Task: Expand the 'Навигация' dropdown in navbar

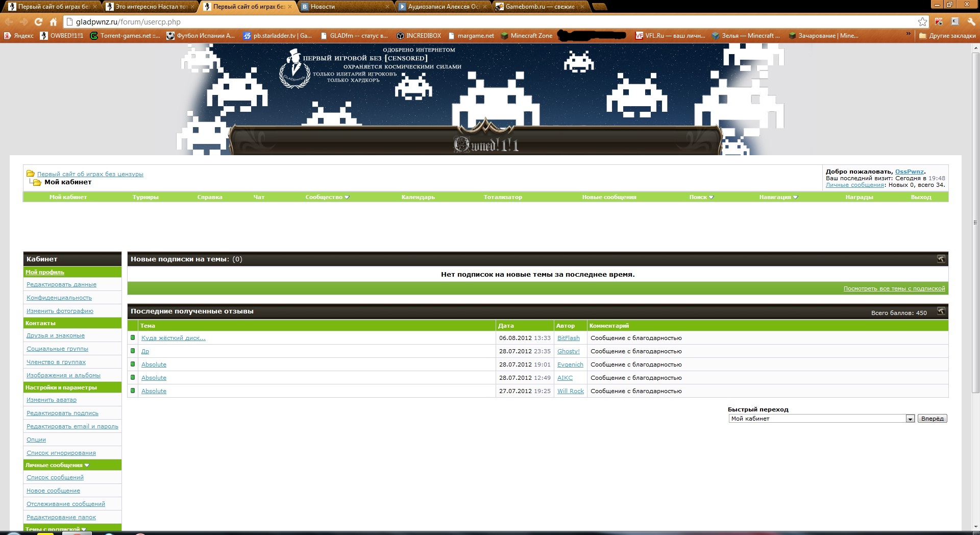Action: (x=778, y=197)
